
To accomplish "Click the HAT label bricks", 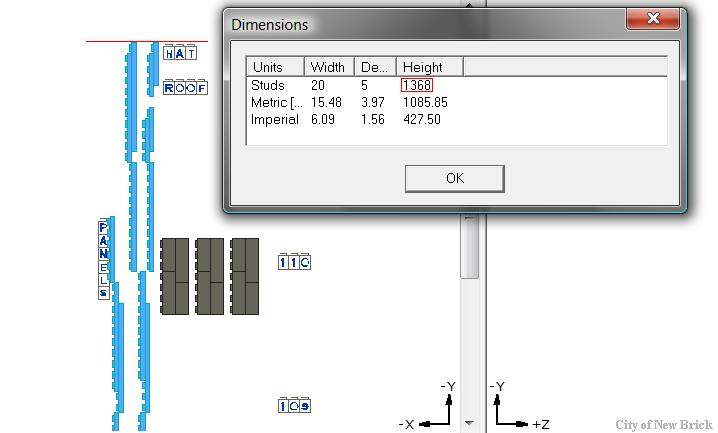I will 180,53.
